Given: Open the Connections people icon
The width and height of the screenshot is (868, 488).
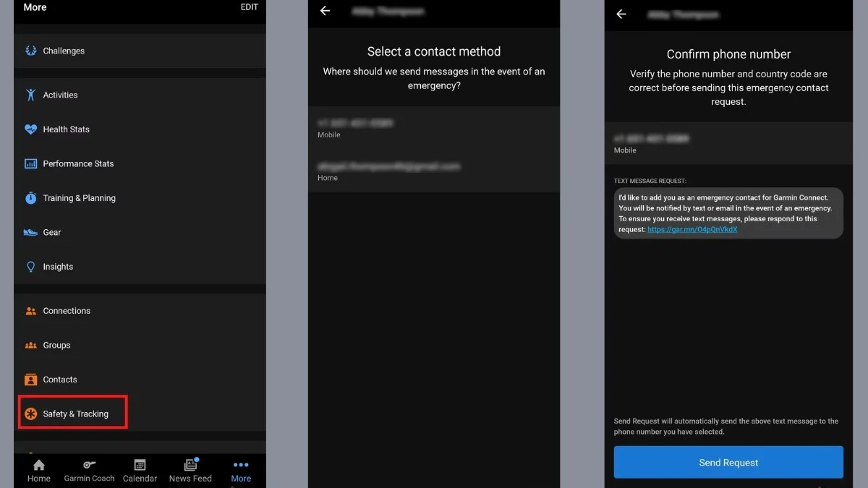Looking at the screenshot, I should (30, 311).
